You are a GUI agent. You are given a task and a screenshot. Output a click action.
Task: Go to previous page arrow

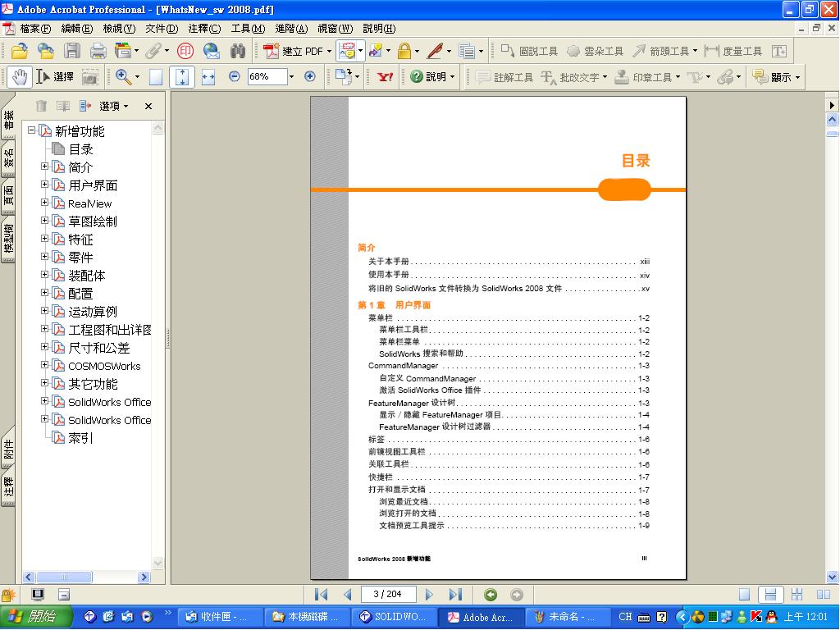(x=348, y=594)
